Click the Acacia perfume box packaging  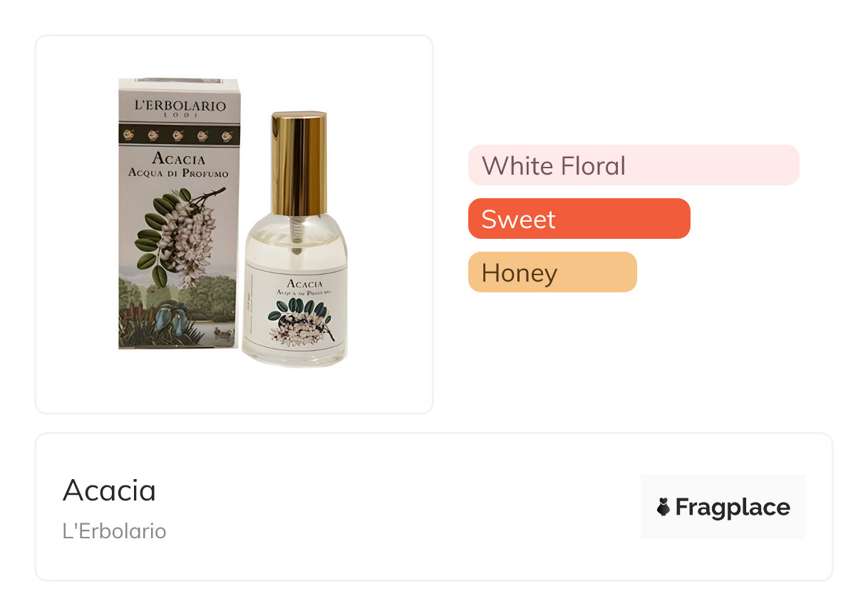(x=178, y=214)
